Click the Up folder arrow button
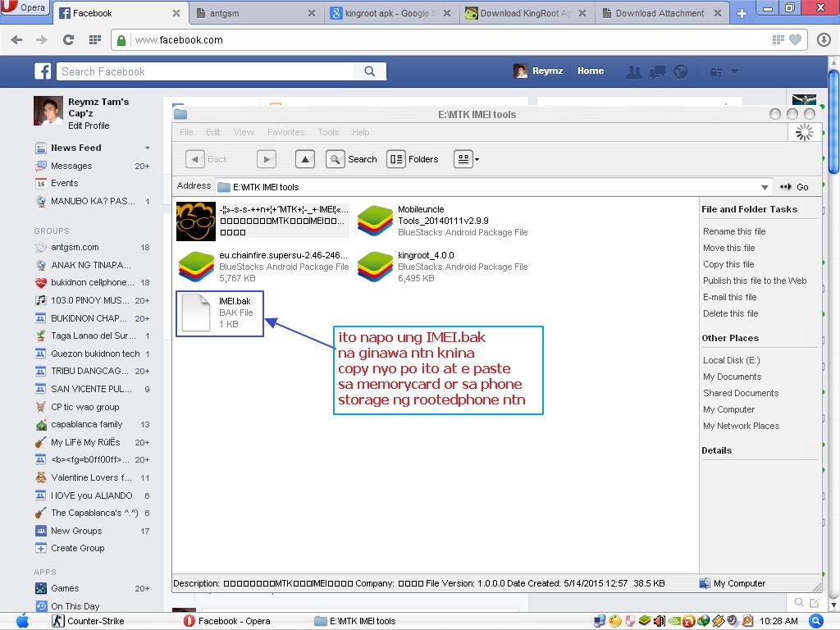Image resolution: width=840 pixels, height=630 pixels. coord(304,159)
